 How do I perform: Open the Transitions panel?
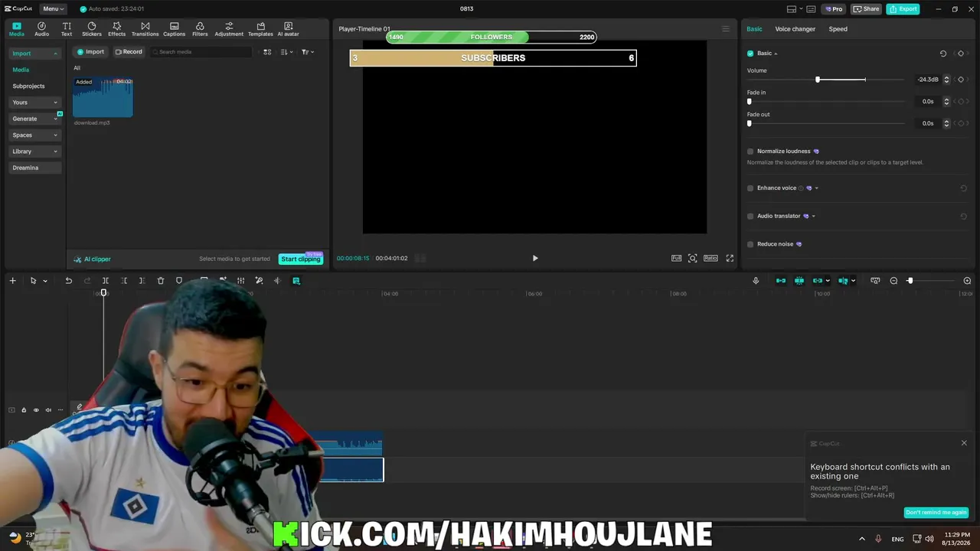145,29
